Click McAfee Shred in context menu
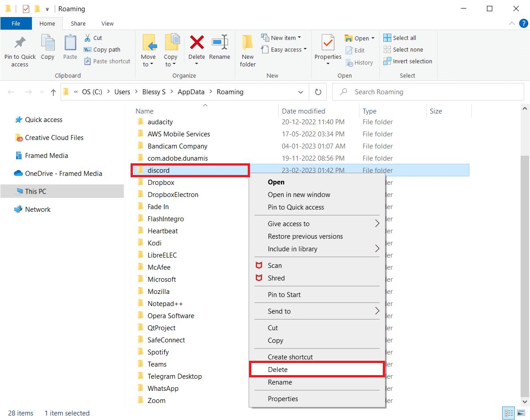 coord(276,278)
